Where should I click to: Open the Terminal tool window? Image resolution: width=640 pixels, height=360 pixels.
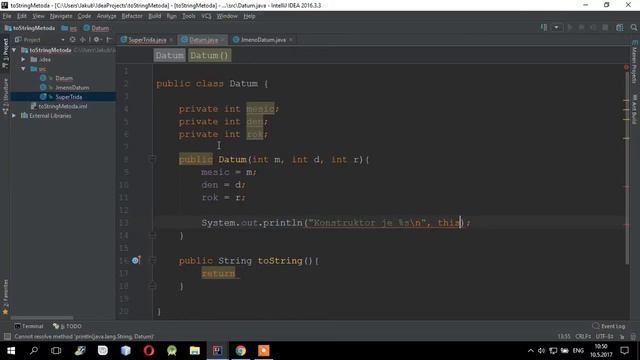(x=29, y=326)
